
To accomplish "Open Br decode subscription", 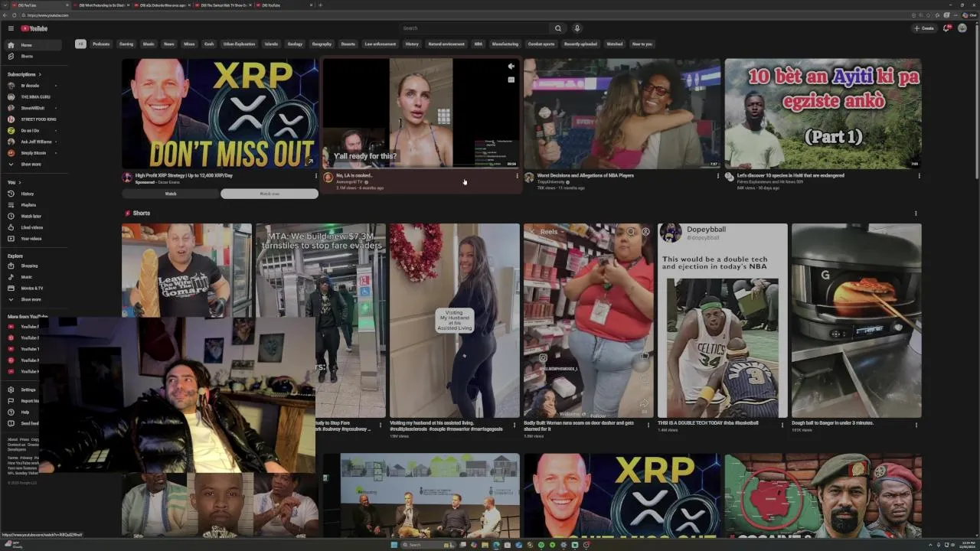I will 32,86.
